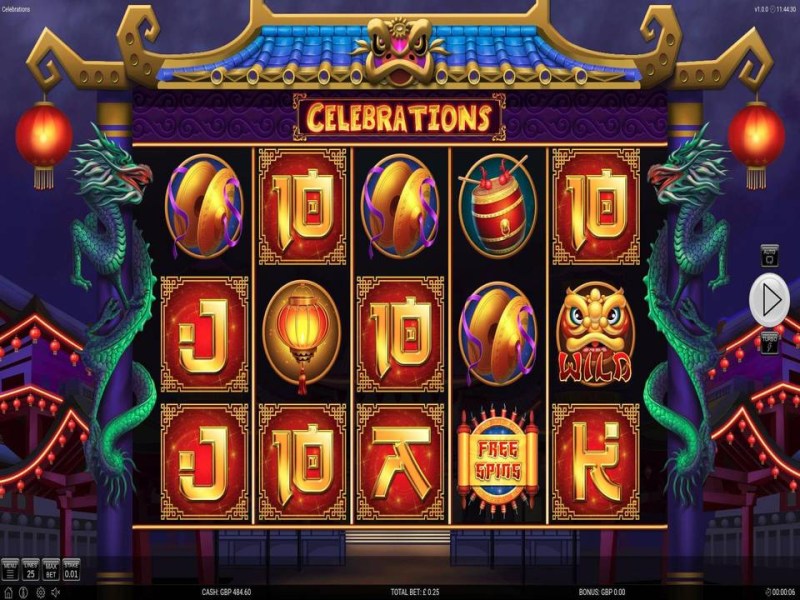Click the Wild lion symbol

[x=595, y=334]
